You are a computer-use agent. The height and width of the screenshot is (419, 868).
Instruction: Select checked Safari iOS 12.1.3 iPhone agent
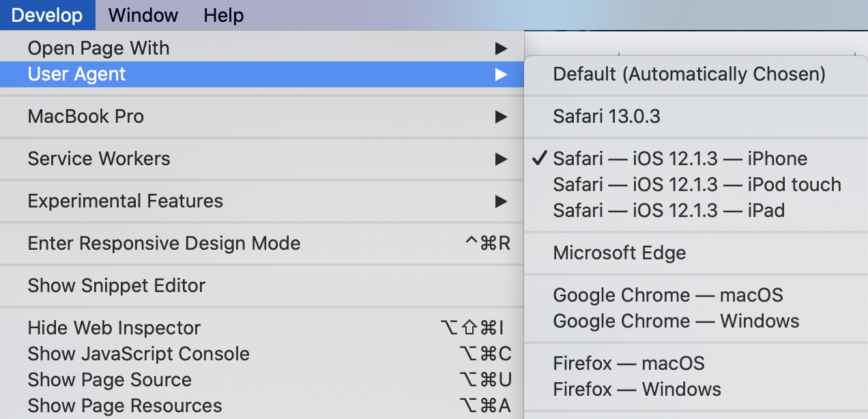pyautogui.click(x=696, y=159)
